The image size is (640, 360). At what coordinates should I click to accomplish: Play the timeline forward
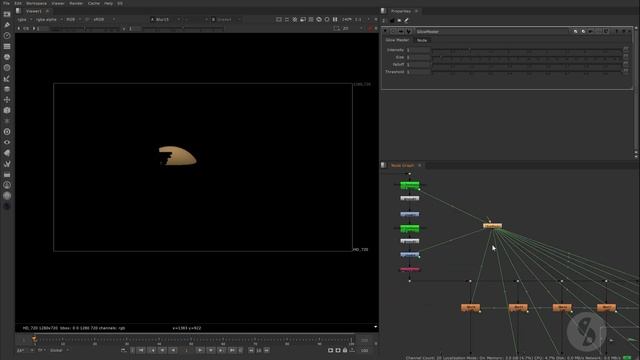pyautogui.click(x=200, y=350)
